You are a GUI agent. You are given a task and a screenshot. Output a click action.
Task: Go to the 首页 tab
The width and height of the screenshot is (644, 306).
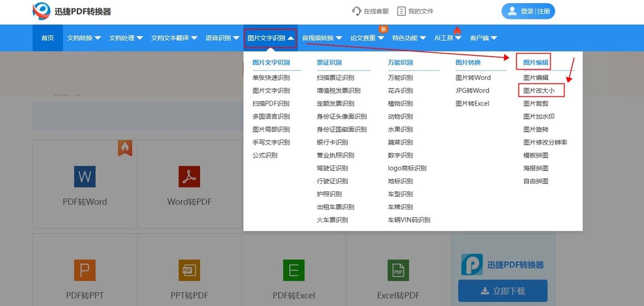pyautogui.click(x=48, y=38)
